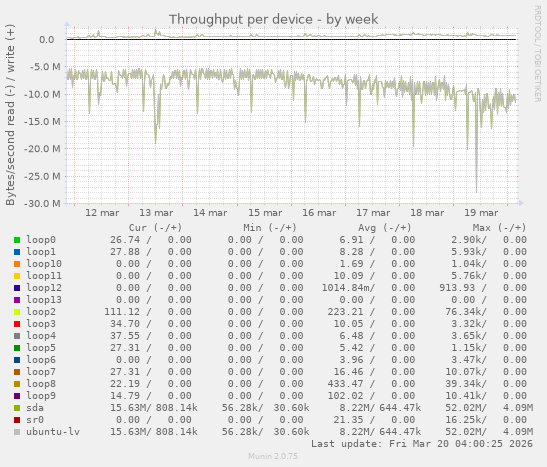The width and height of the screenshot is (547, 467).
Task: Click the '-30.0 M' y-axis value
Action: (42, 203)
